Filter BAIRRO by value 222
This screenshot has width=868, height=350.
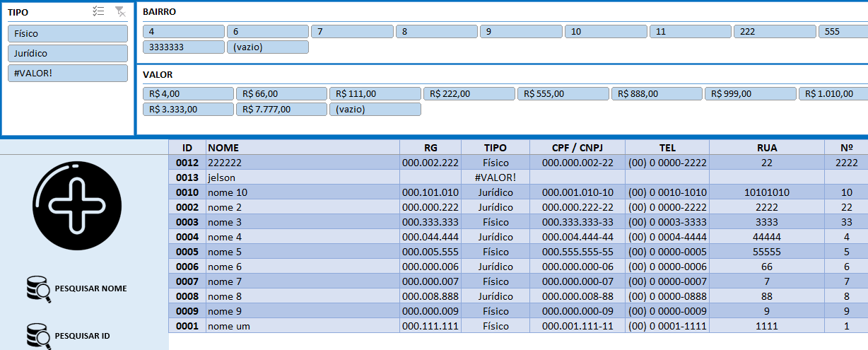coord(775,32)
